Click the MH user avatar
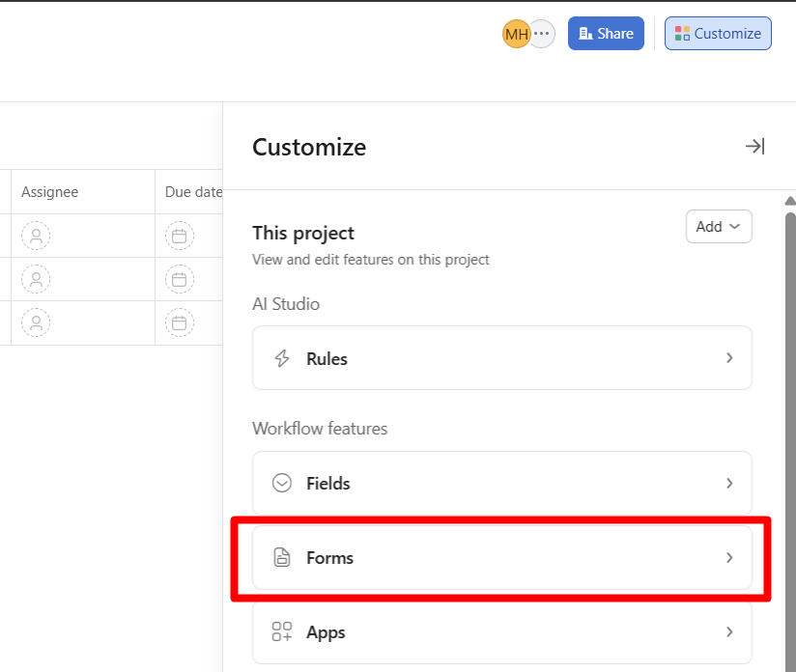This screenshot has width=796, height=672. point(516,34)
